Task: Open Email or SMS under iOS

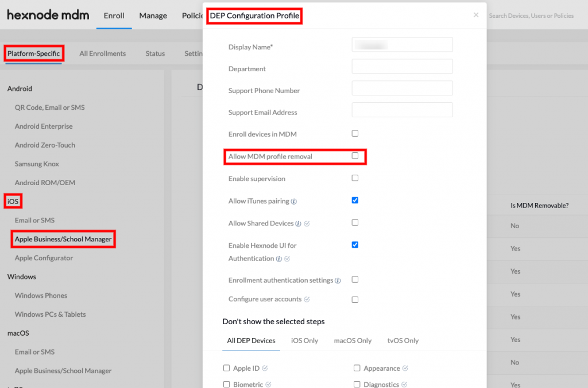Action: [34, 220]
